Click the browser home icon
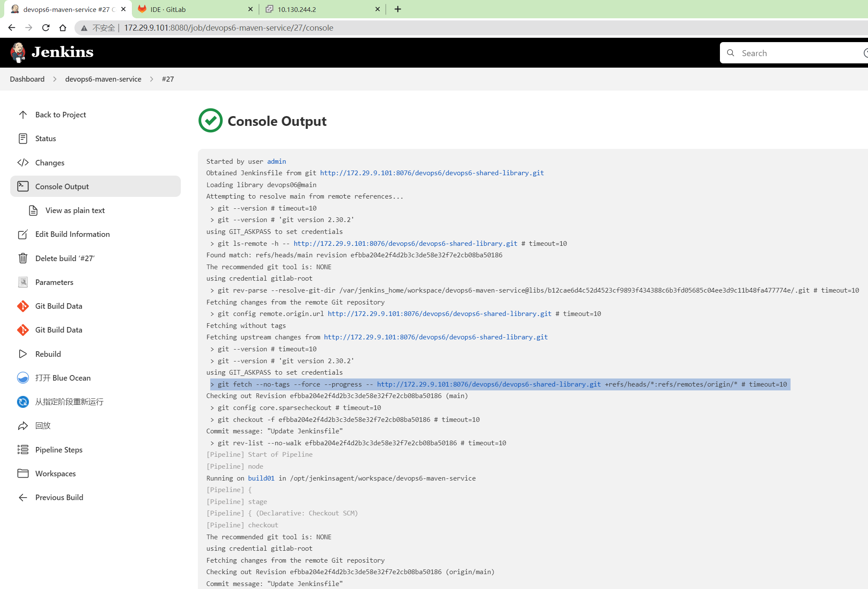868x589 pixels. tap(63, 28)
